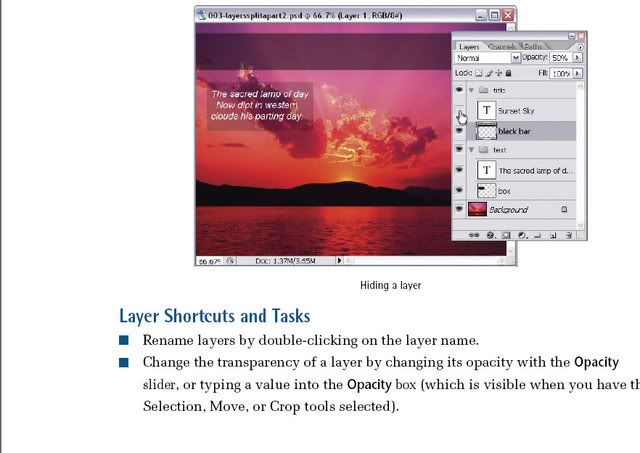
Task: Click T icon of 'The sacred lamp' layer
Action: pos(486,170)
